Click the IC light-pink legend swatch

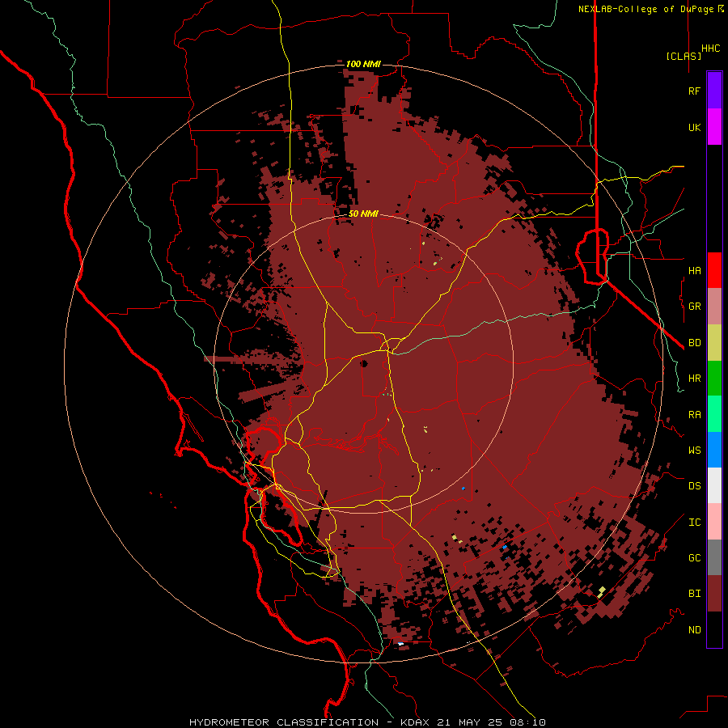714,522
